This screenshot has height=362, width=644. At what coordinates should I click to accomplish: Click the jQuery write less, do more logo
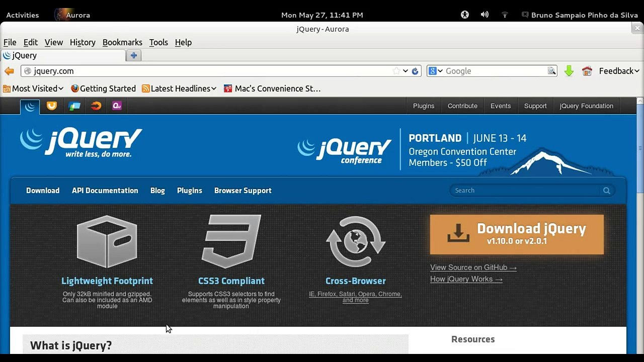click(x=81, y=143)
